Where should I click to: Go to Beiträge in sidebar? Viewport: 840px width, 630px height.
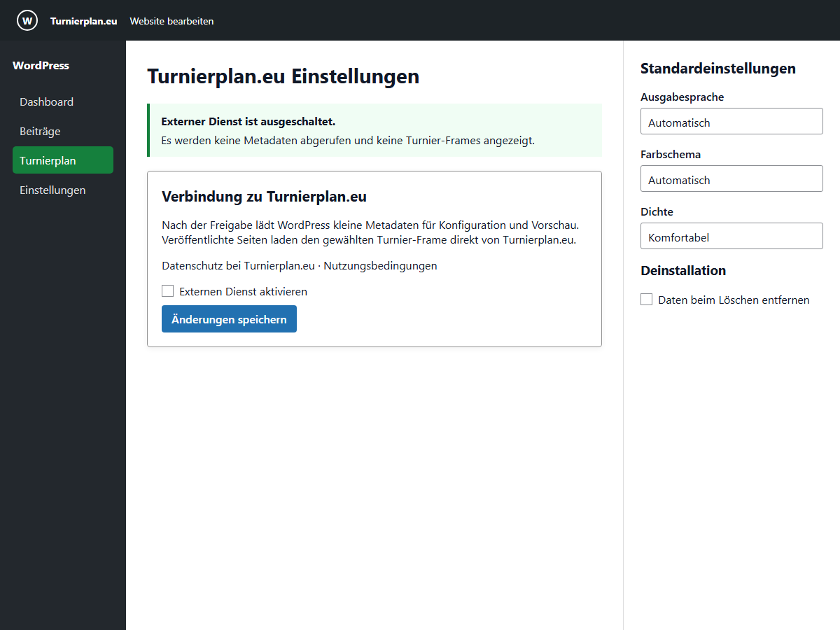pyautogui.click(x=63, y=132)
